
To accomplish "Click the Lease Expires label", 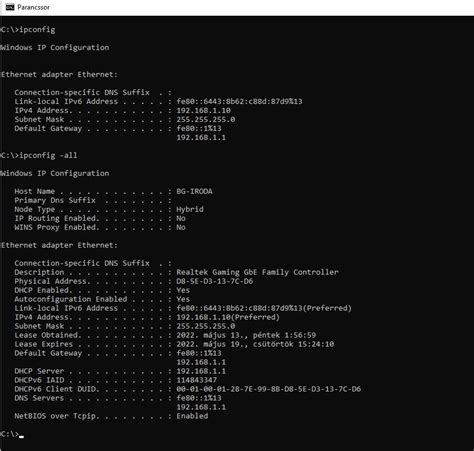I will pos(43,344).
